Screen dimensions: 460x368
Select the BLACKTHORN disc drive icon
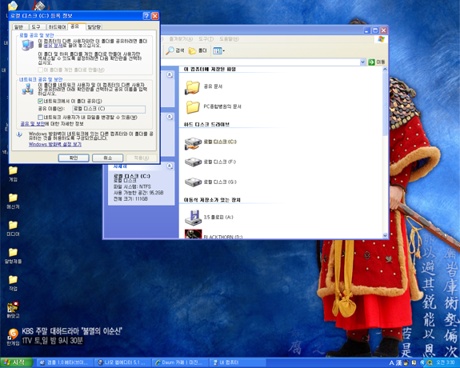193,234
